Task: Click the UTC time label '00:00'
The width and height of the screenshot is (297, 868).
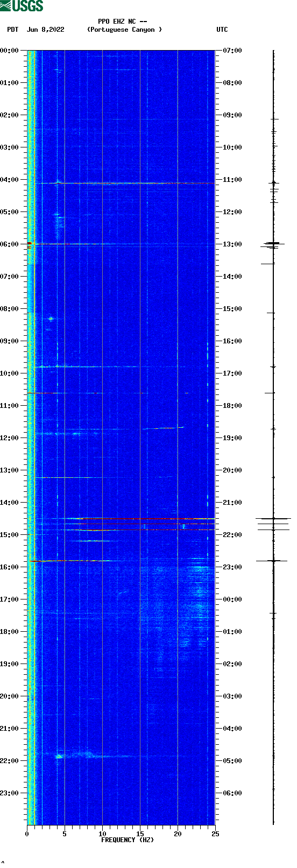Action: click(232, 599)
